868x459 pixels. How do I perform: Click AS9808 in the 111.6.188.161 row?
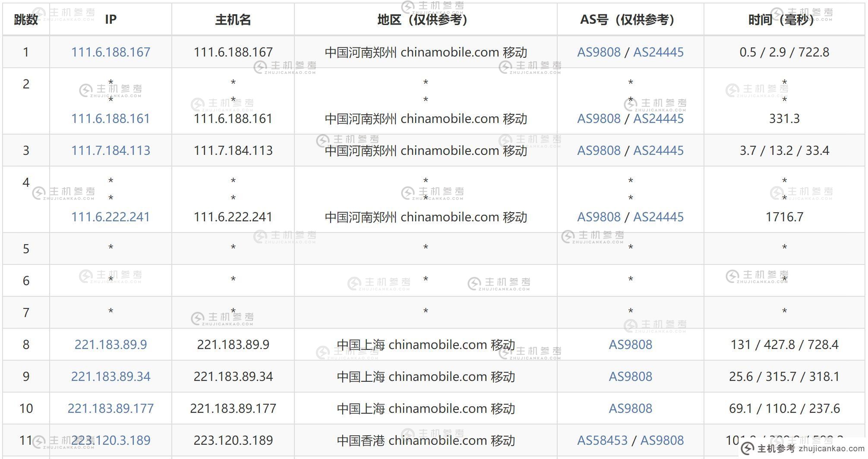point(599,119)
